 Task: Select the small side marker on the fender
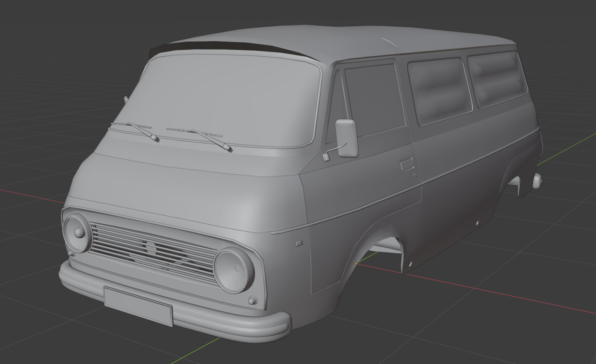click(x=298, y=243)
